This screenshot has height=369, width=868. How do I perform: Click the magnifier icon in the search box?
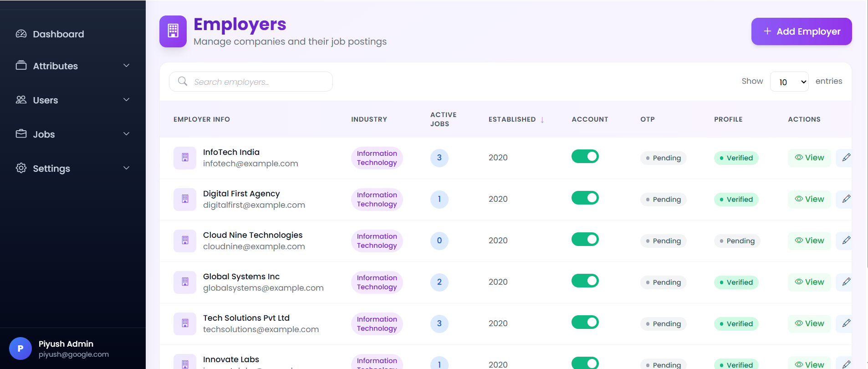pyautogui.click(x=183, y=81)
